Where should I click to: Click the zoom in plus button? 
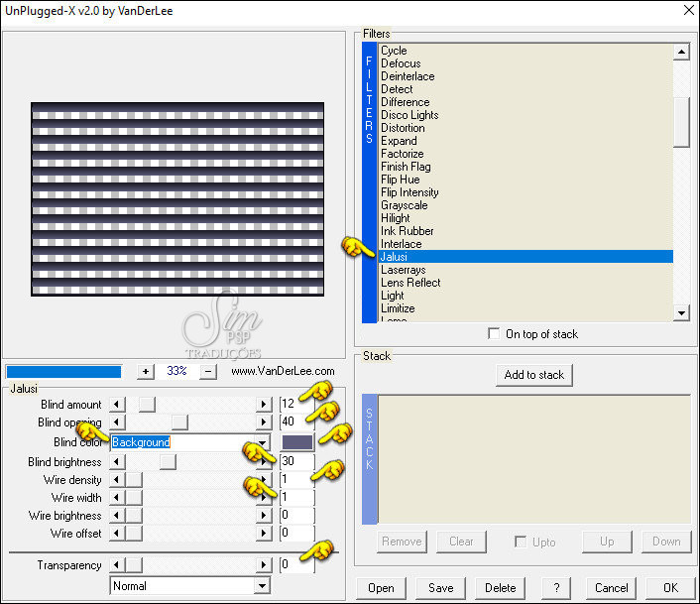click(x=146, y=371)
